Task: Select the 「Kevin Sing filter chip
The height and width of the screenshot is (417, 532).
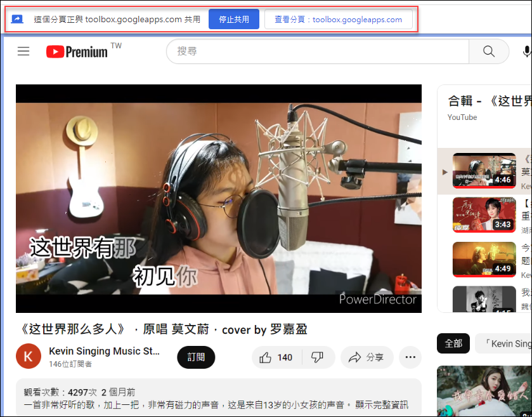Action: [x=503, y=343]
